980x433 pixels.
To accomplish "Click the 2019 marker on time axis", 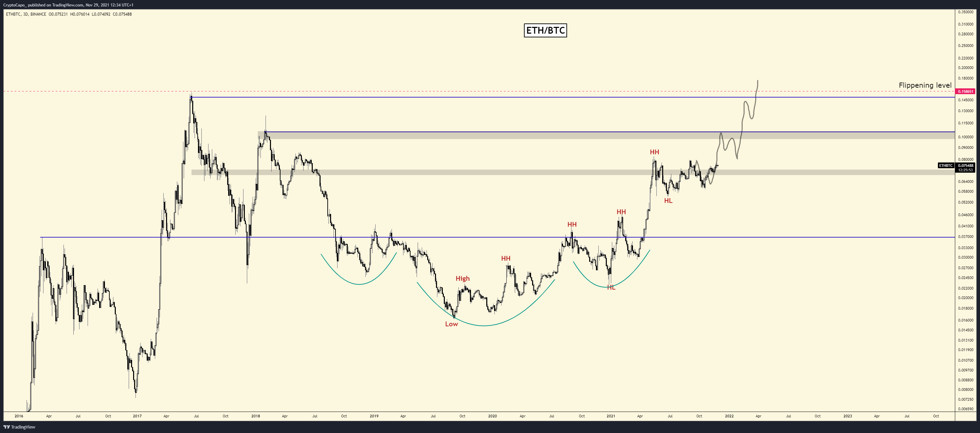I will pyautogui.click(x=374, y=416).
